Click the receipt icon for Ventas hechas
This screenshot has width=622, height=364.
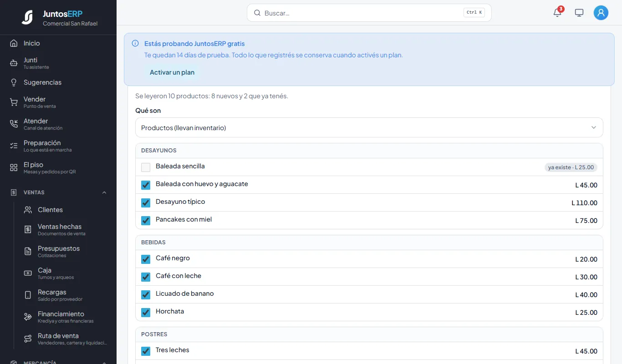[28, 230]
